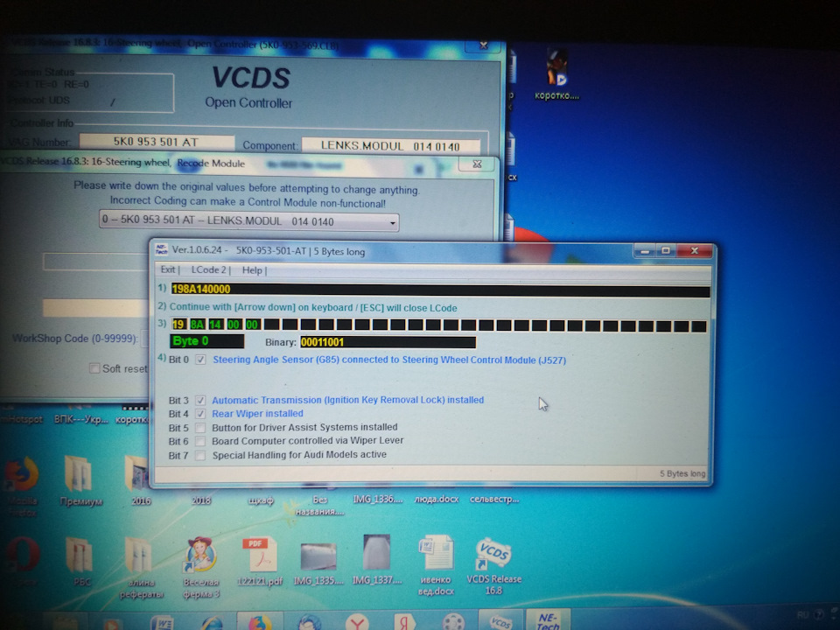Open коротко video file at desktop top

pyautogui.click(x=556, y=73)
